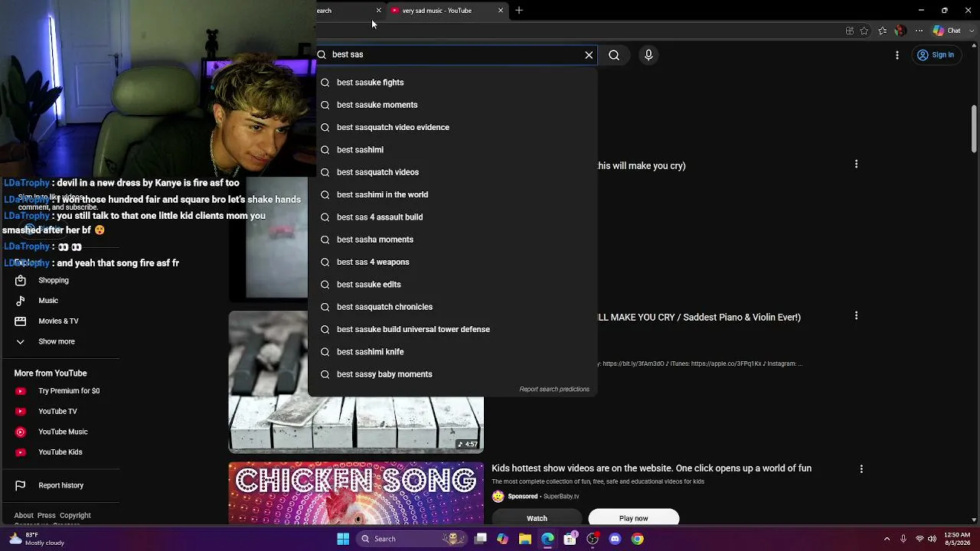Click the 'Play now' ad button
Screen dimensions: 980x551
coord(633,518)
